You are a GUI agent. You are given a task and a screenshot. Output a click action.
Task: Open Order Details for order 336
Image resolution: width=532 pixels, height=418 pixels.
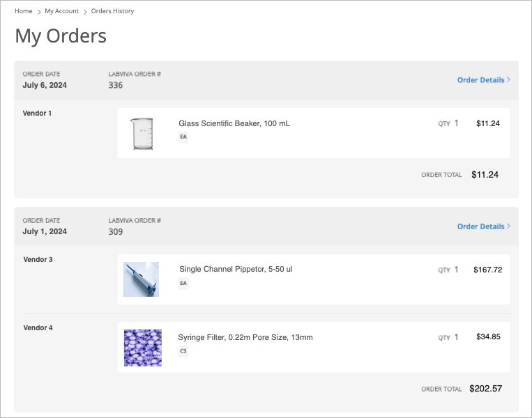tap(480, 80)
